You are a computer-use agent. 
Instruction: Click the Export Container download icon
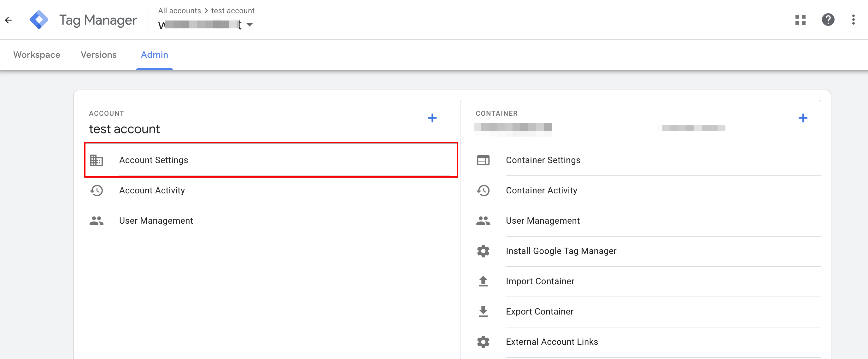pyautogui.click(x=483, y=311)
